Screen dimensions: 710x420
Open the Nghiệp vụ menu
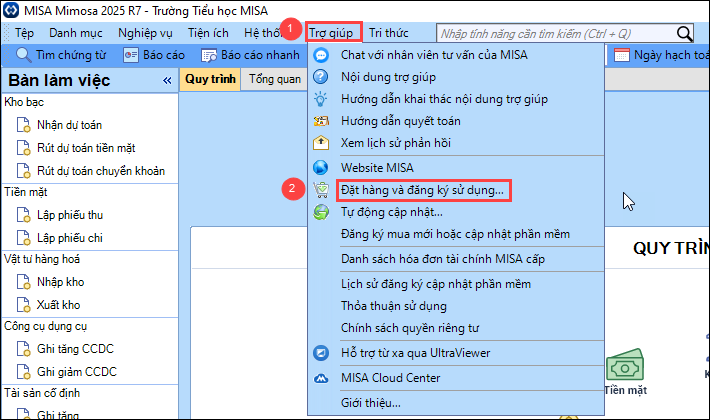(x=145, y=33)
